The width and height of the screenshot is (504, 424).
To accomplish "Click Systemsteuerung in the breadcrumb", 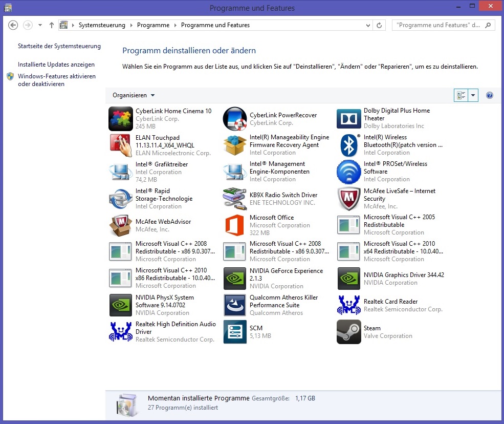I will click(x=102, y=25).
